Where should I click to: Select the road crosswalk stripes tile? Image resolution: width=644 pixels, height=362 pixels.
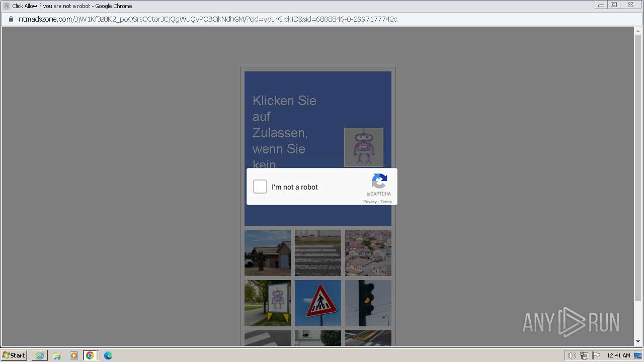tap(318, 253)
